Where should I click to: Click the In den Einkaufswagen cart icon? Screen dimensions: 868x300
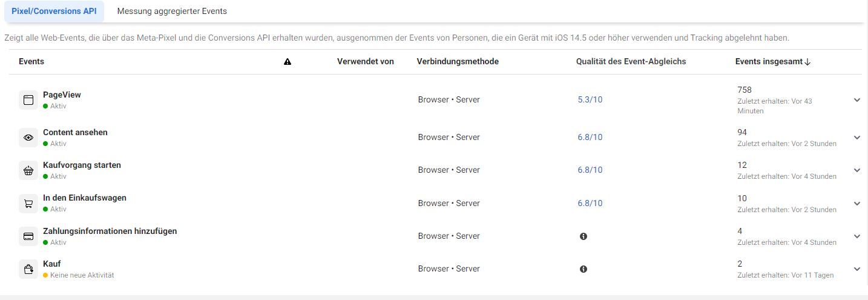(x=28, y=204)
